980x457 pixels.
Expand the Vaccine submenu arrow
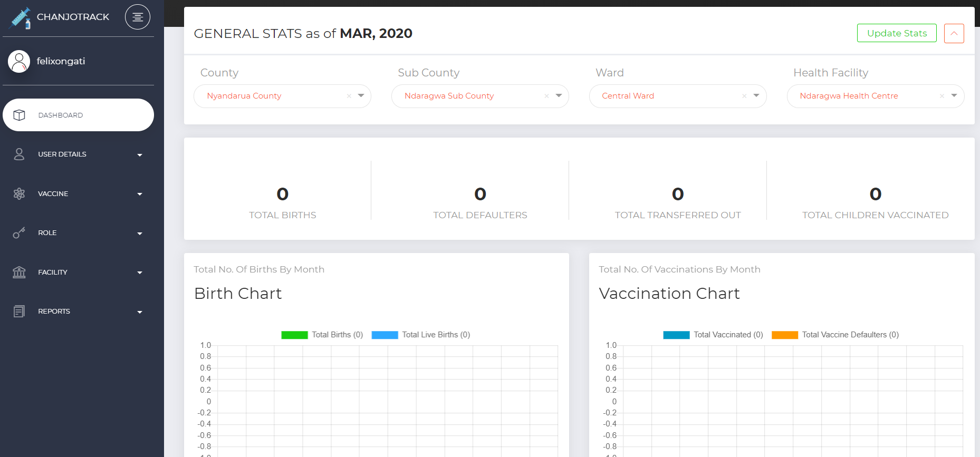140,194
